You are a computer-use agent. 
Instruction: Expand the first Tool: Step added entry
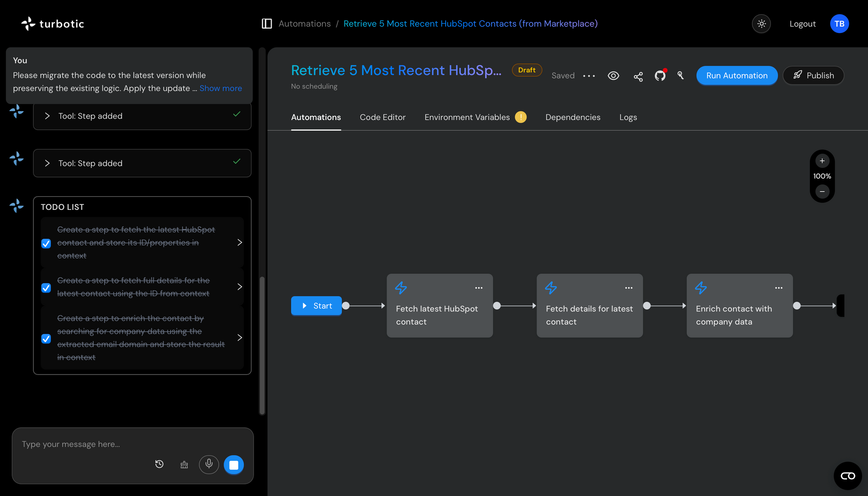point(47,116)
